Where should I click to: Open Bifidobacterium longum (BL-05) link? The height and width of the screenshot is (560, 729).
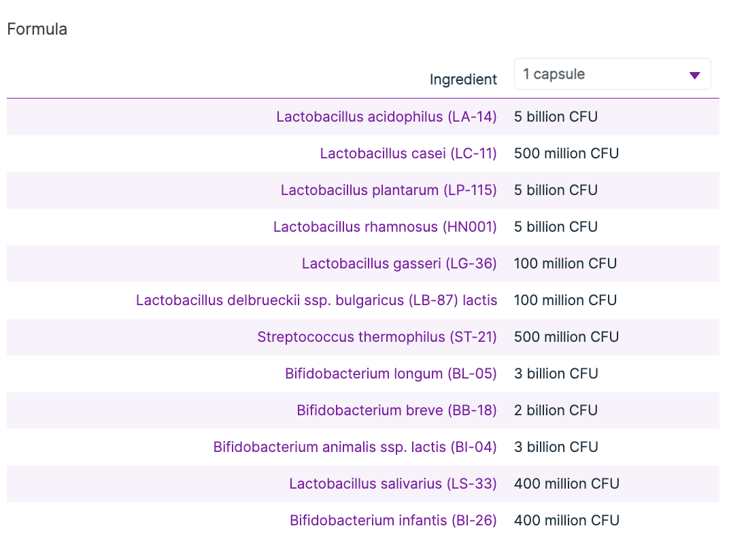click(x=391, y=374)
